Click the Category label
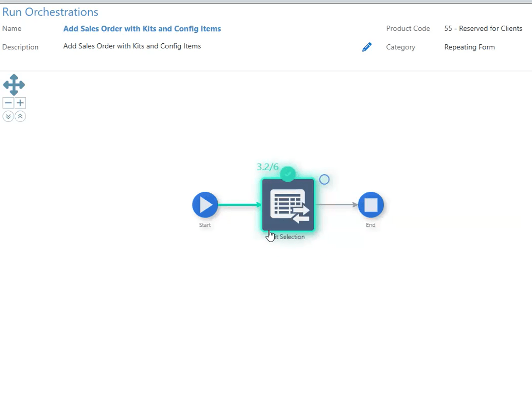Image resolution: width=532 pixels, height=393 pixels. pos(401,47)
